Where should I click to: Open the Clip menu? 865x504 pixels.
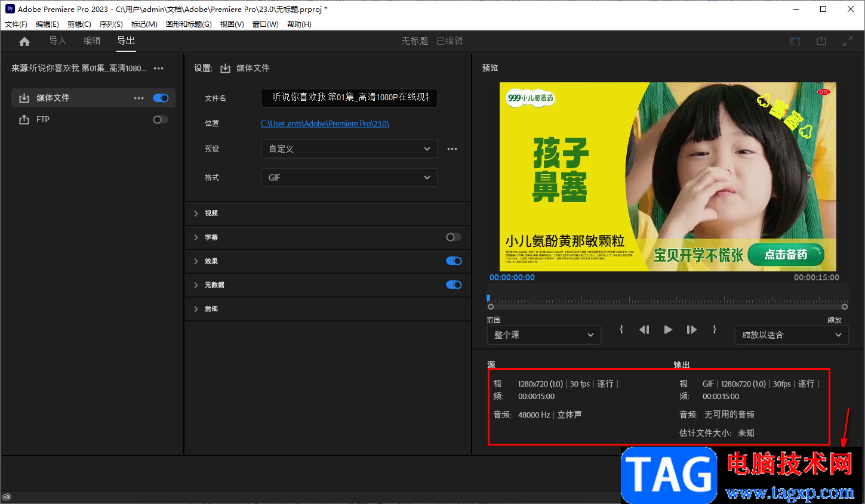(x=79, y=24)
